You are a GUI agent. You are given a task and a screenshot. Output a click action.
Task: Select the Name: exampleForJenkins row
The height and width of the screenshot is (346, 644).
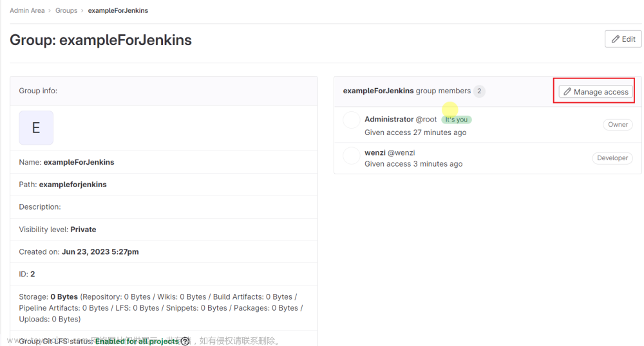click(x=164, y=162)
